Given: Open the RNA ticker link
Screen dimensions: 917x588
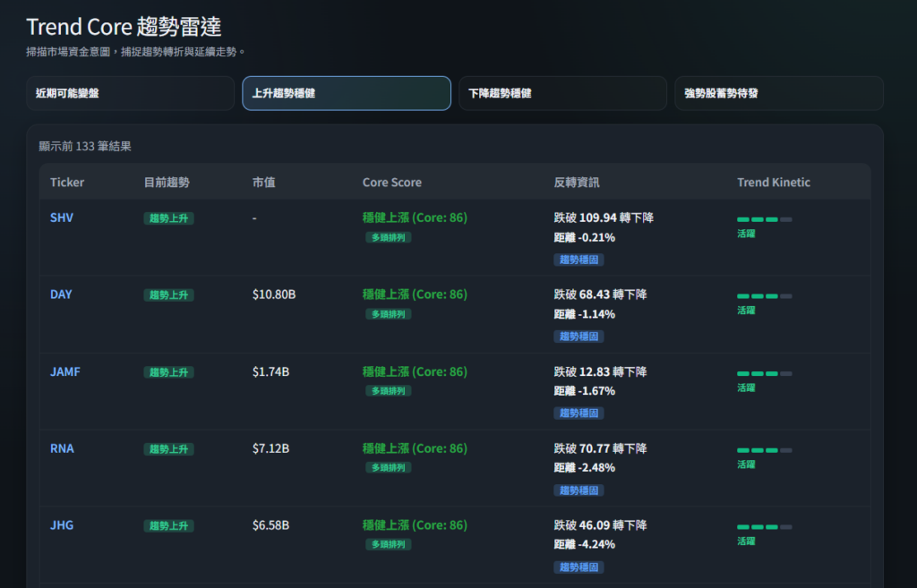Looking at the screenshot, I should [62, 448].
